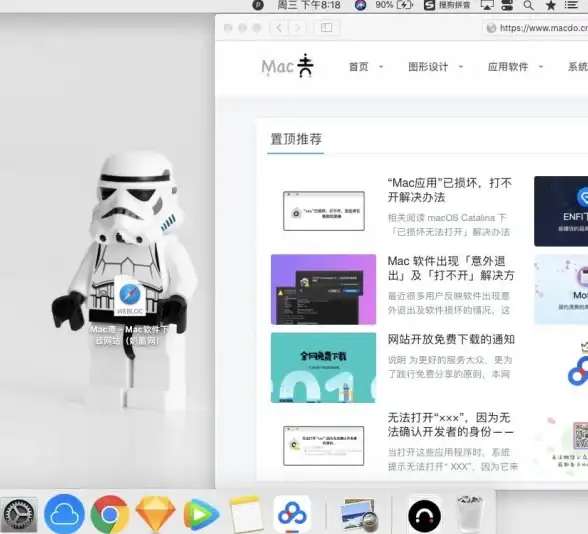
Task: Click the circled icon left of clock
Action: 258,5
